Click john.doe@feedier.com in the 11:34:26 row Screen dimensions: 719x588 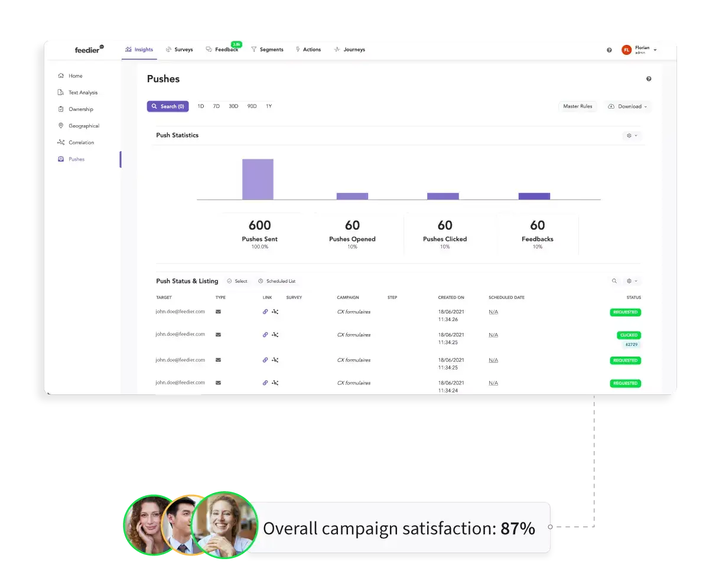tap(180, 311)
